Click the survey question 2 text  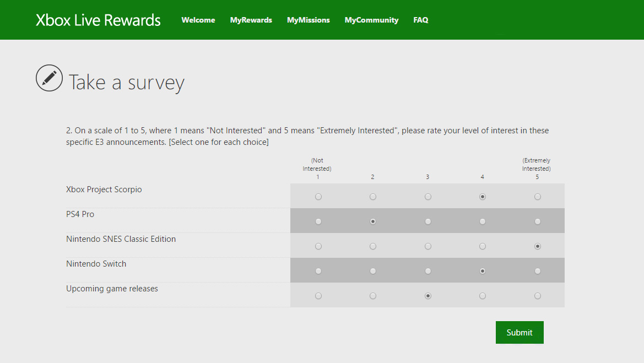point(307,136)
